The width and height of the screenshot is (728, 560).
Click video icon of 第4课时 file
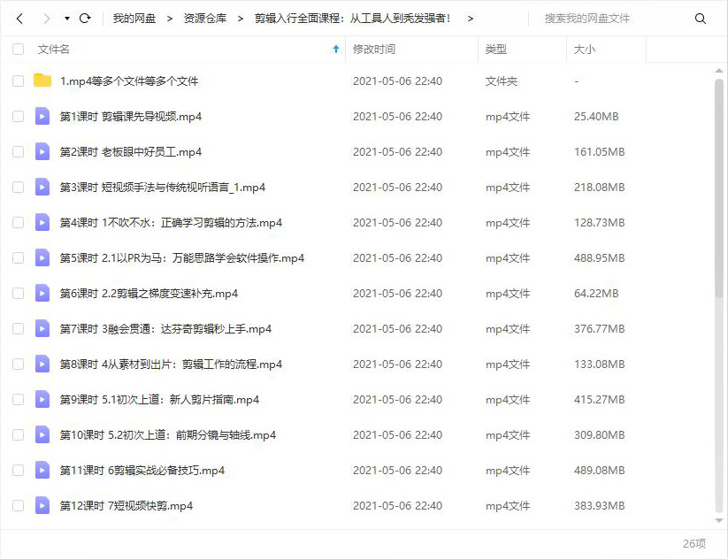[42, 222]
